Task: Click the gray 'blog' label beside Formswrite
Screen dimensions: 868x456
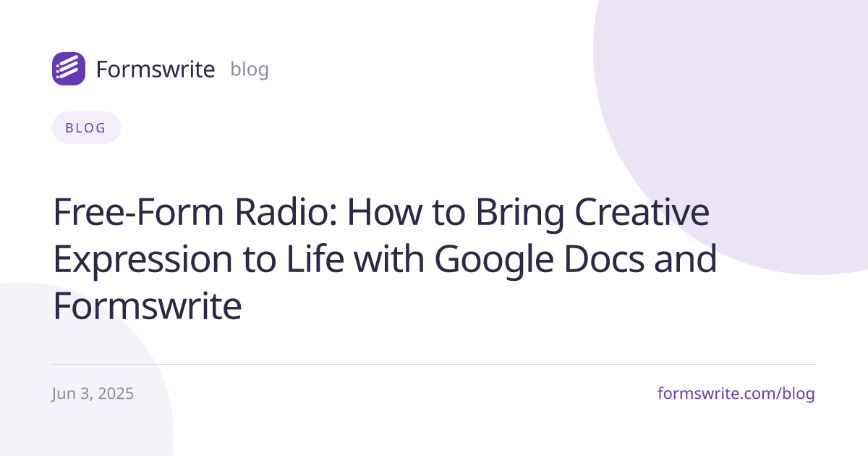Action: [250, 69]
